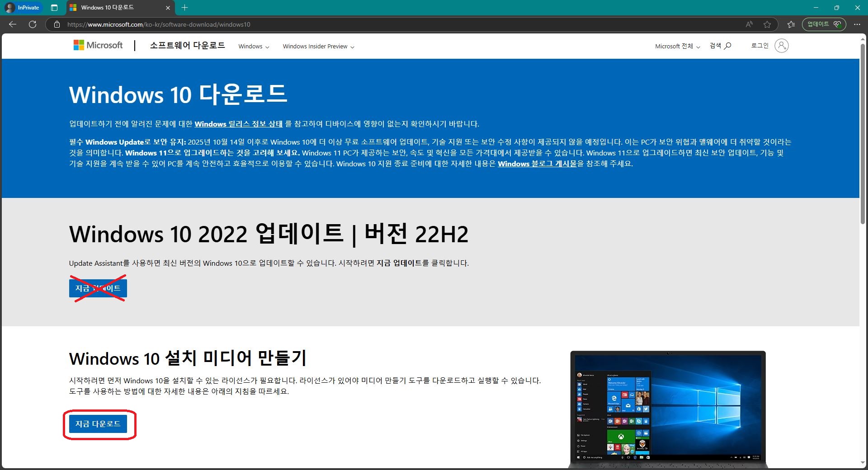Open 검색 search icon

(x=720, y=46)
